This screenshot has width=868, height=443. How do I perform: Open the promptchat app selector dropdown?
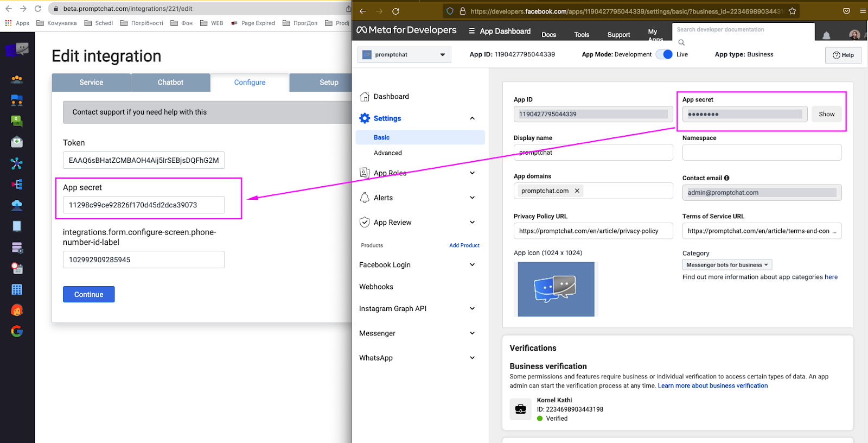404,55
